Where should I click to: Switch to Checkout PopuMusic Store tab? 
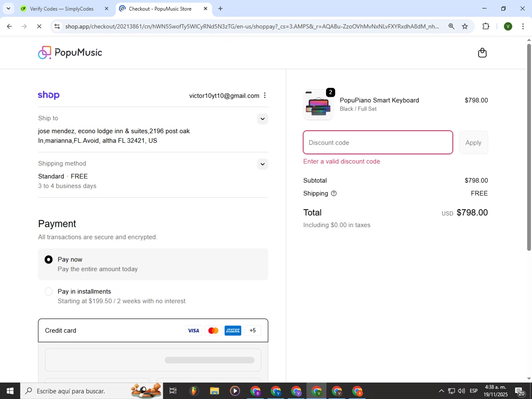click(163, 9)
